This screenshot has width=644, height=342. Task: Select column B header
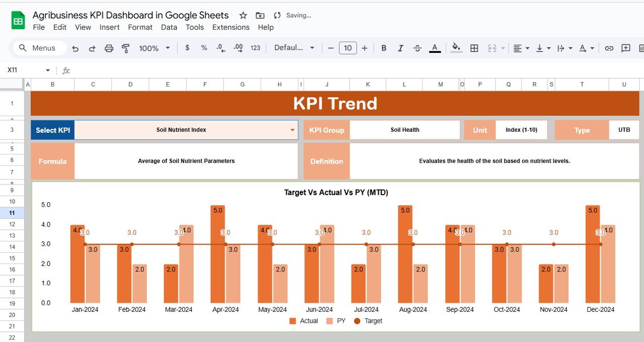pos(53,84)
